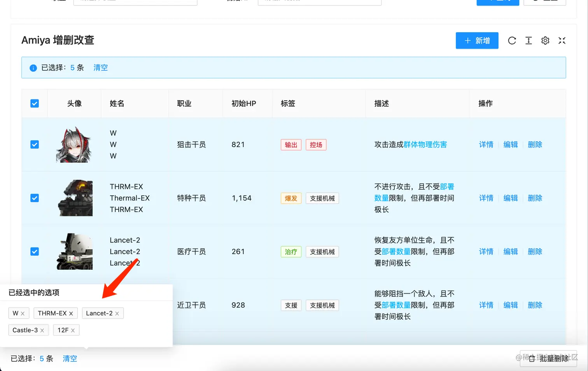This screenshot has height=371, width=588.
Task: Click the 支援机械 tag in THRM-EX row
Action: point(322,199)
